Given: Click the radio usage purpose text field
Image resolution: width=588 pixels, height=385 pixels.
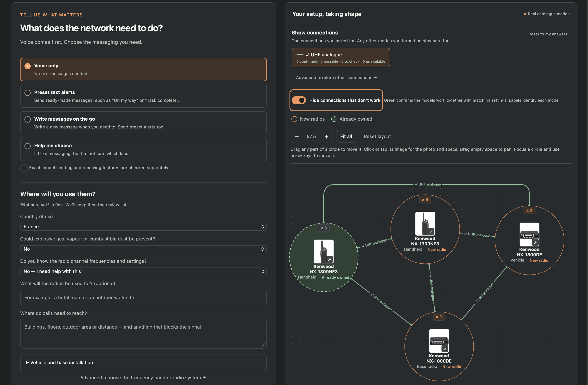Looking at the screenshot, I should tap(143, 297).
